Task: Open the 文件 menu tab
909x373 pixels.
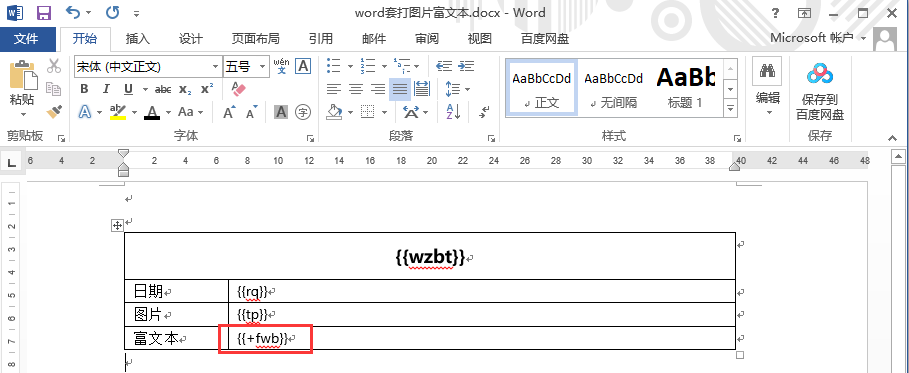Action: click(x=26, y=39)
